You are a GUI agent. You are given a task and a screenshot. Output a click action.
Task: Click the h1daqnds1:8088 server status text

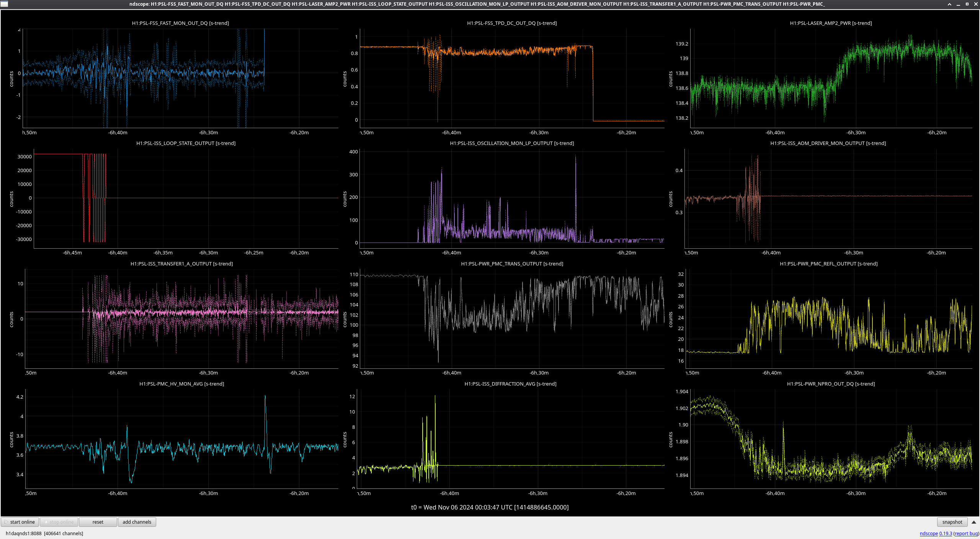[x=44, y=533]
